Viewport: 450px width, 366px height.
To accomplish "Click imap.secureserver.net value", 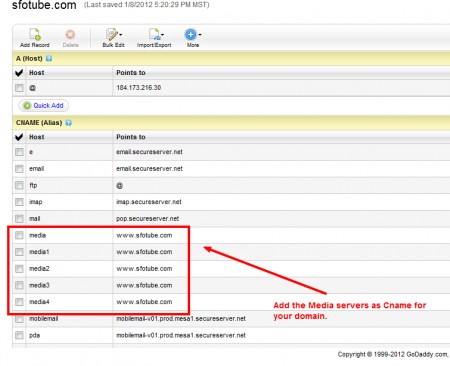I will coord(149,202).
